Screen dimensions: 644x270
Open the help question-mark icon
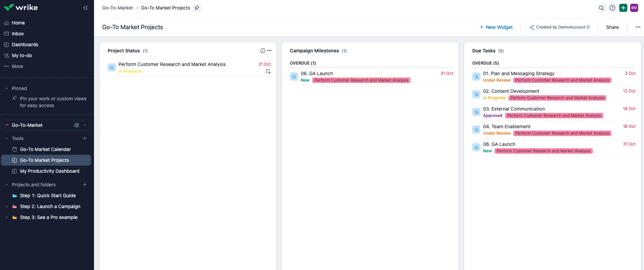tap(612, 8)
